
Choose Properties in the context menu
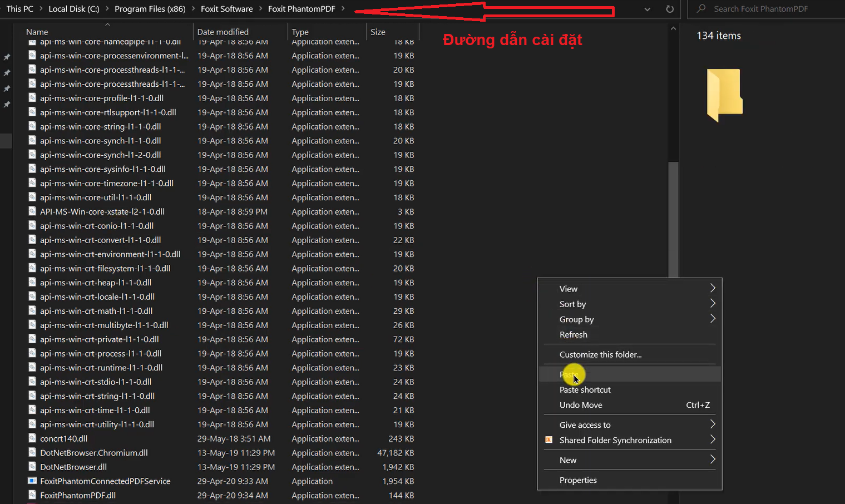point(578,480)
